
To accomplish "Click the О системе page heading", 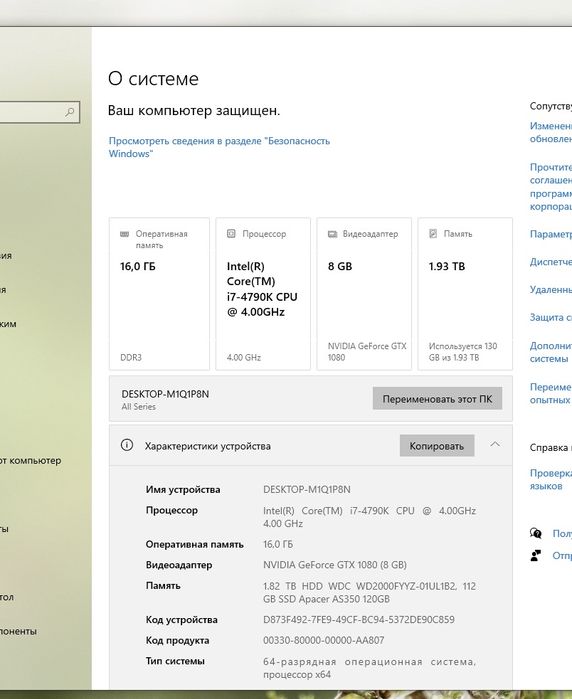I will (153, 79).
